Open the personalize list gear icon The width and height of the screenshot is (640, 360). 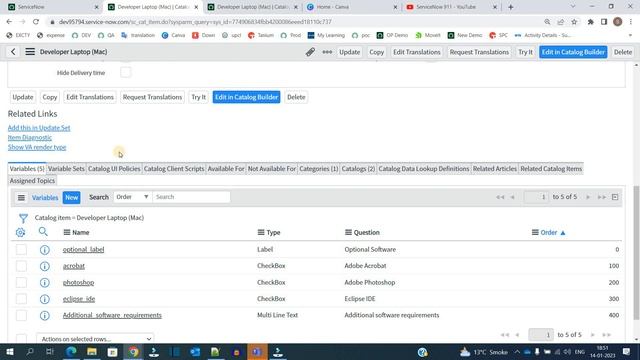(20, 232)
